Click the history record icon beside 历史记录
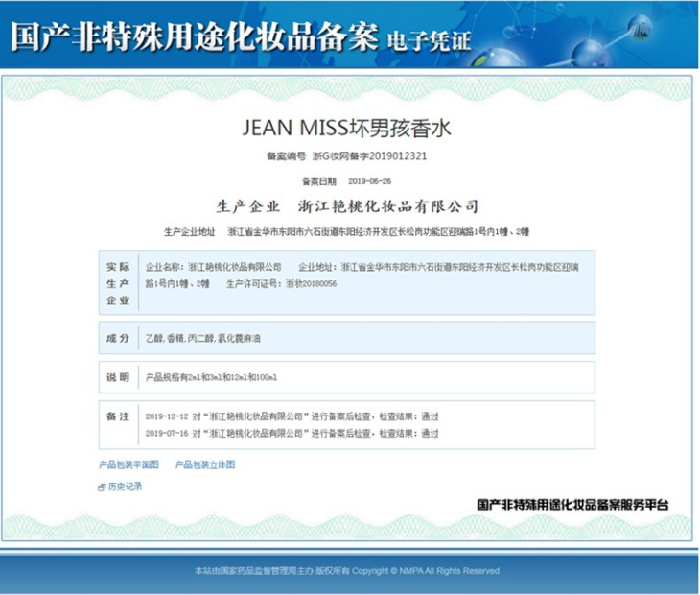 tap(102, 488)
